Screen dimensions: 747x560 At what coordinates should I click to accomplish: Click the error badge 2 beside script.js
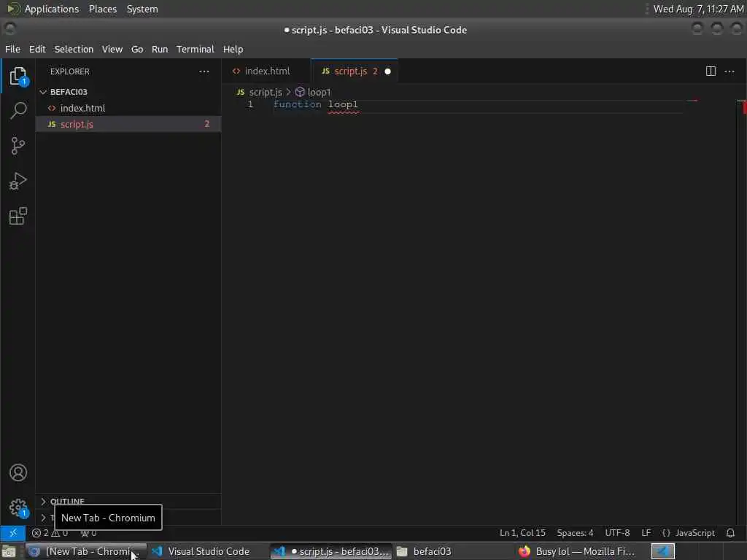pyautogui.click(x=206, y=124)
